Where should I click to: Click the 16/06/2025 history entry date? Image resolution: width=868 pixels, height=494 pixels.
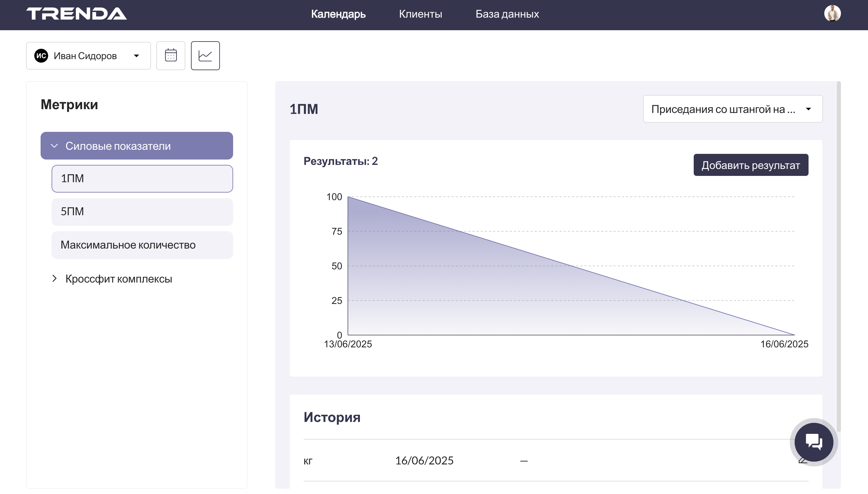click(x=424, y=460)
